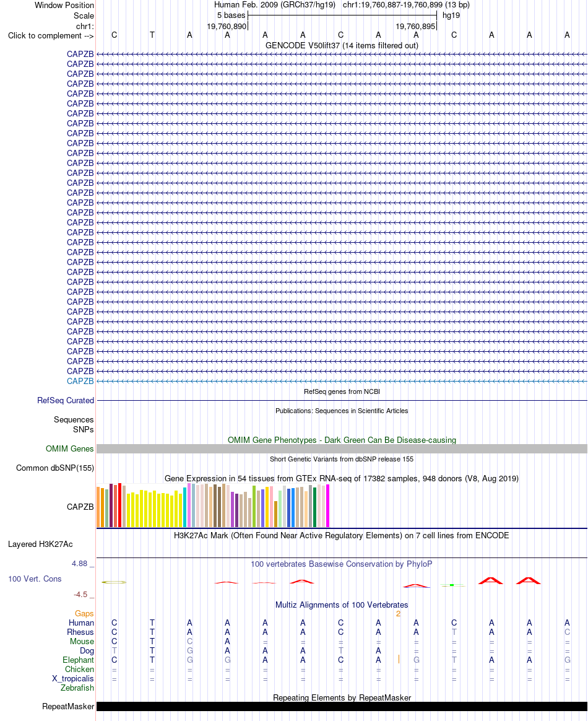Click the green PhyloP conservation mark

[452, 585]
